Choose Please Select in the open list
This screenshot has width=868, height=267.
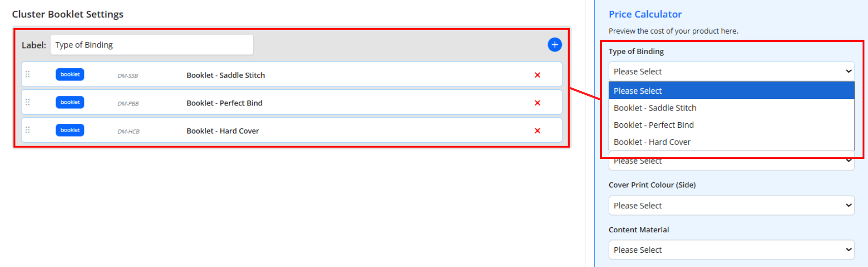click(731, 91)
